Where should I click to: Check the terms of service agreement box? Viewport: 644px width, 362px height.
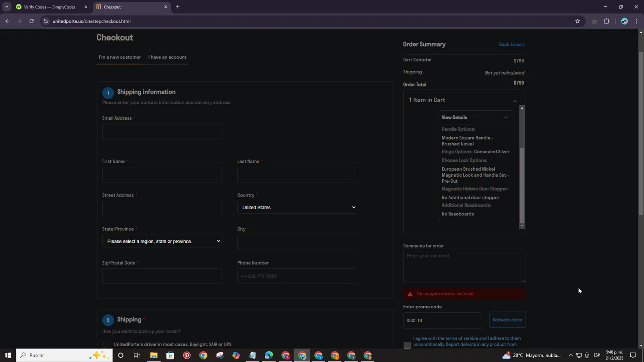coord(407,345)
